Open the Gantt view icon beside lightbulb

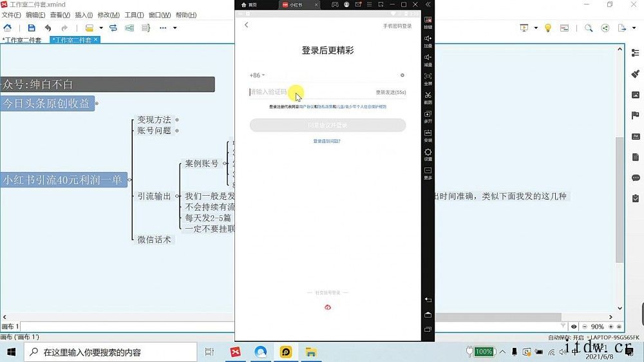[564, 28]
